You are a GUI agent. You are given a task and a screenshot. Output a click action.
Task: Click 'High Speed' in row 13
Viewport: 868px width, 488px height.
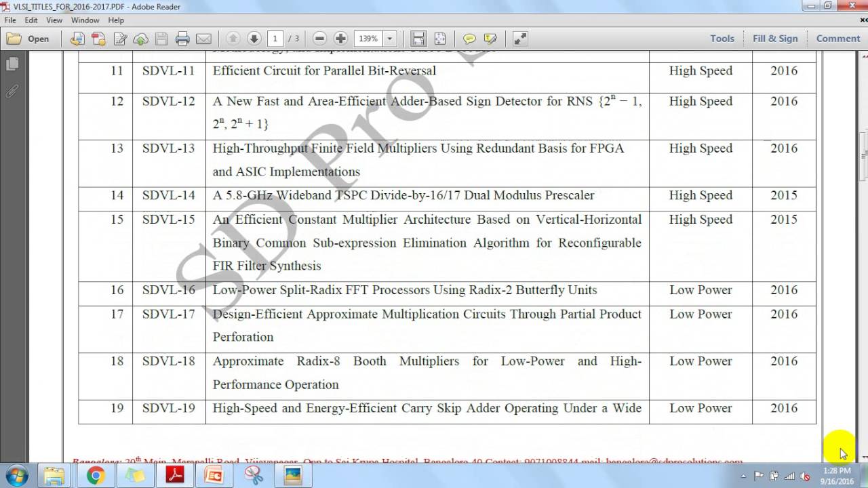tap(701, 148)
